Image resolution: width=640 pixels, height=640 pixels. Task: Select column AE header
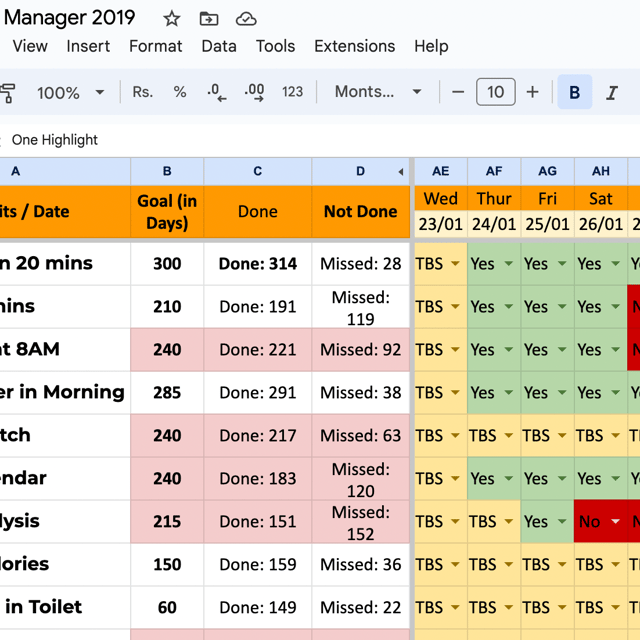441,171
